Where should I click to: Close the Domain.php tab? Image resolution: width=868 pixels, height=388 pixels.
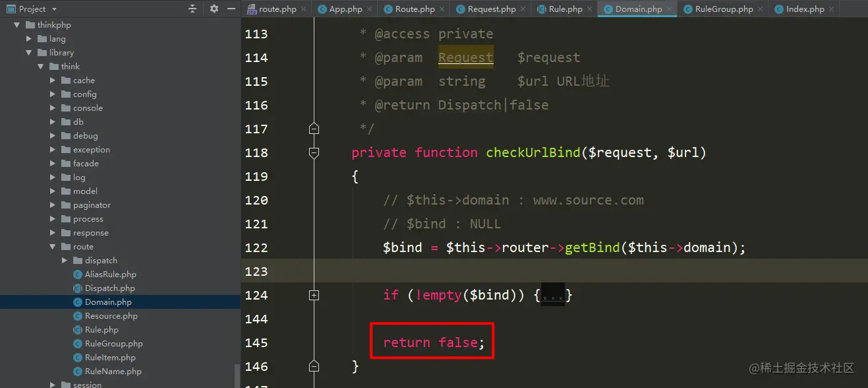[670, 9]
